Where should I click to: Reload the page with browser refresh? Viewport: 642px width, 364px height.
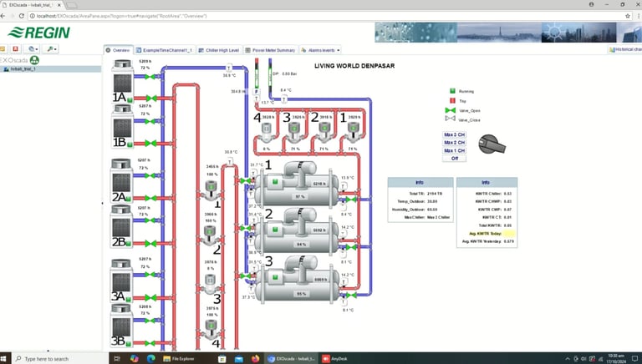pos(21,16)
